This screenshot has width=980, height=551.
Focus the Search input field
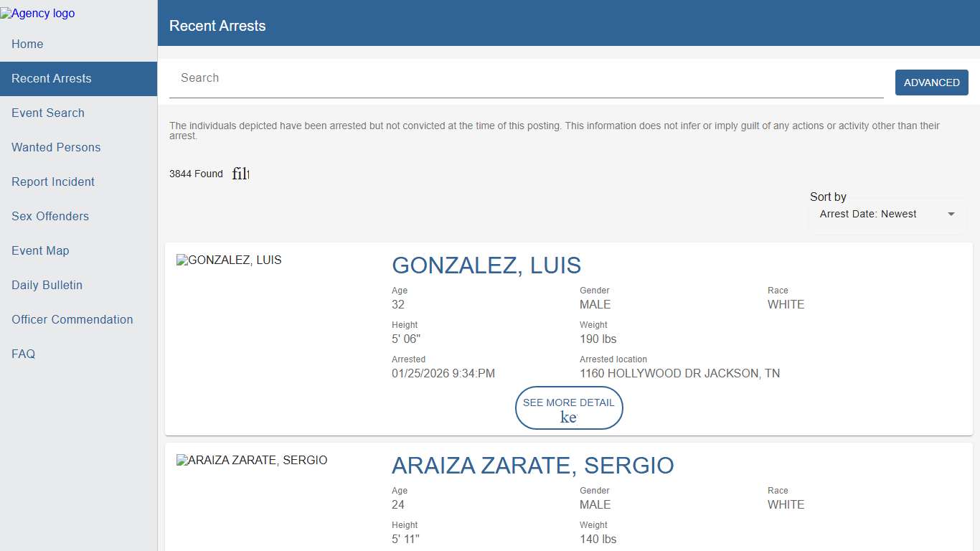click(526, 78)
